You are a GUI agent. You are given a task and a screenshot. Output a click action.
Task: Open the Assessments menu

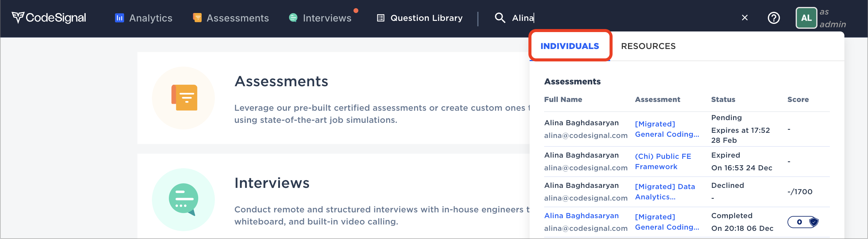pyautogui.click(x=231, y=18)
